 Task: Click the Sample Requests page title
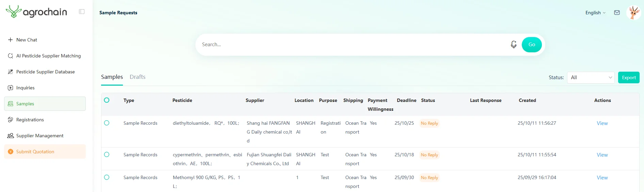coord(118,13)
